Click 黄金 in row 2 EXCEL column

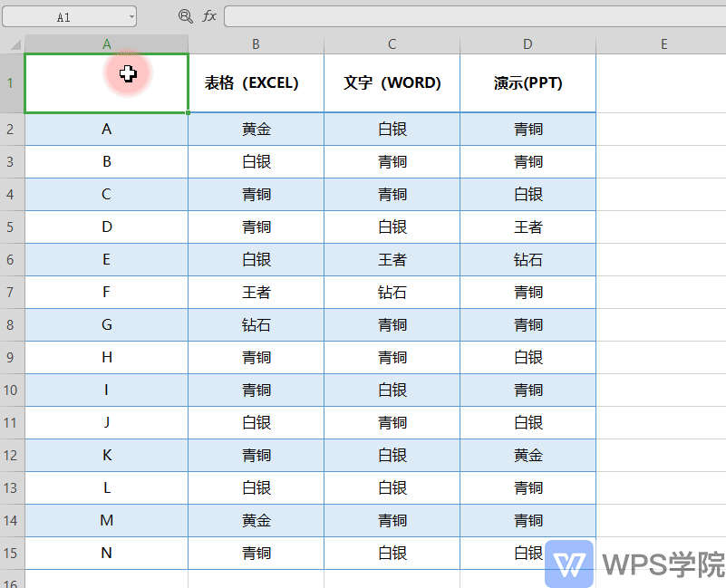pyautogui.click(x=256, y=130)
